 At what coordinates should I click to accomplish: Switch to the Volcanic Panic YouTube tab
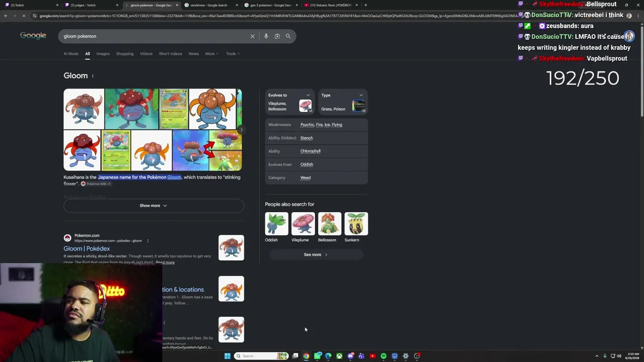click(x=331, y=5)
